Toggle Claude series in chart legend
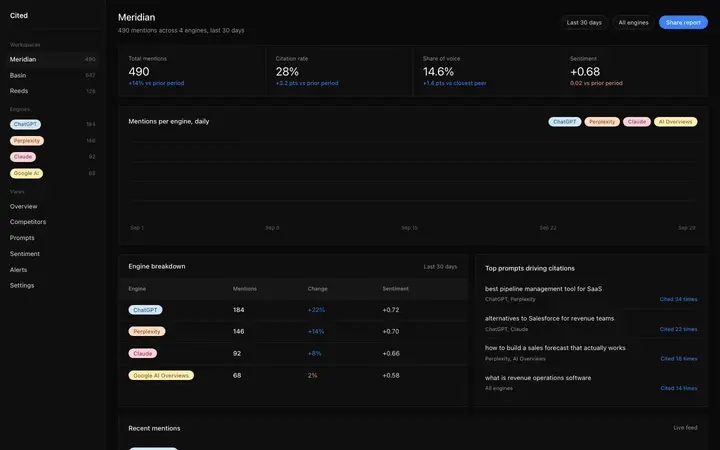 point(637,122)
